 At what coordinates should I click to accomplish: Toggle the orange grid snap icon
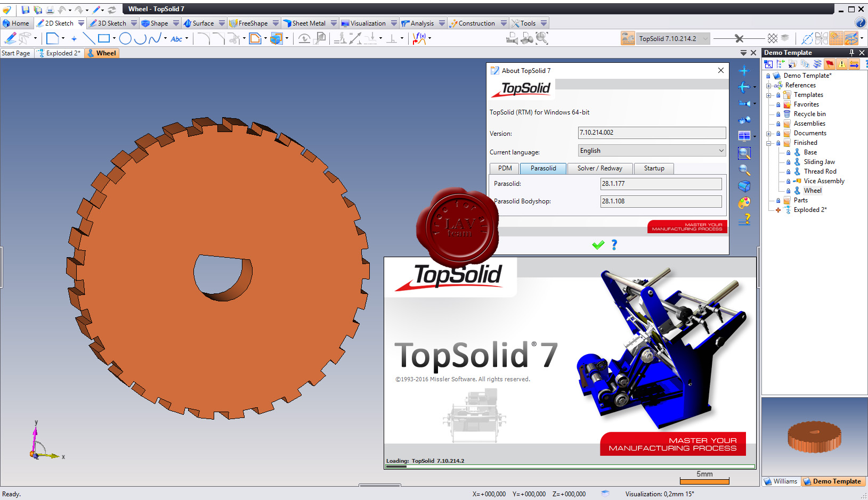(836, 38)
